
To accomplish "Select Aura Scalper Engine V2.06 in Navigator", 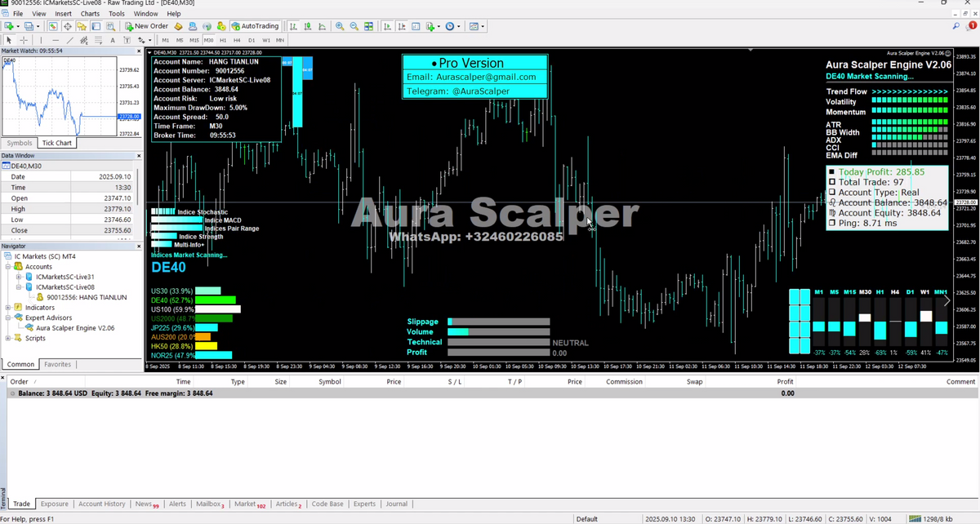I will click(x=75, y=328).
